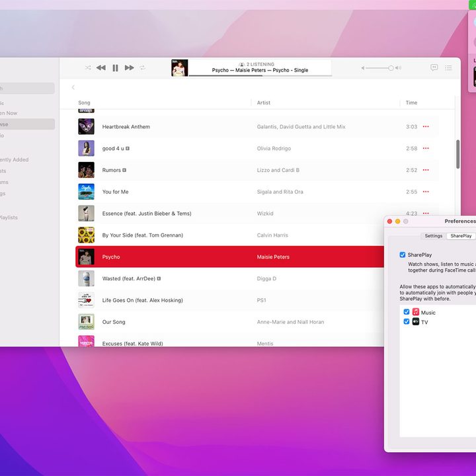
Task: Open Recently Added in sidebar
Action: [x=15, y=160]
